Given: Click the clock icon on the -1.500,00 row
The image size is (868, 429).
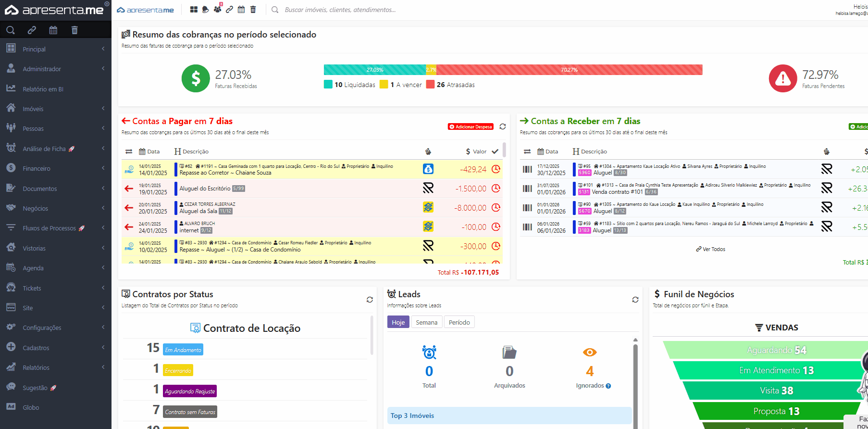Looking at the screenshot, I should [496, 189].
